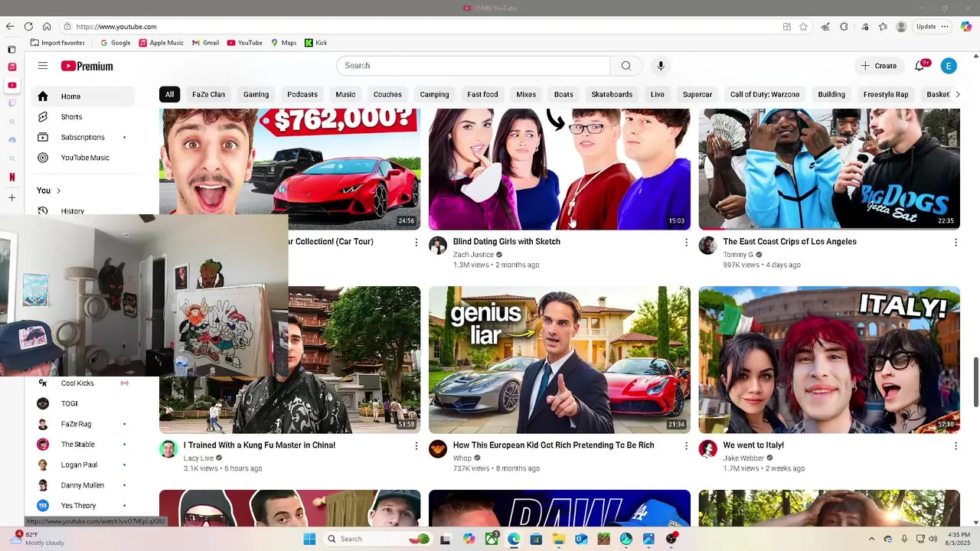980x551 pixels.
Task: Open more options for Blind Dating Girls video
Action: pyautogui.click(x=686, y=242)
